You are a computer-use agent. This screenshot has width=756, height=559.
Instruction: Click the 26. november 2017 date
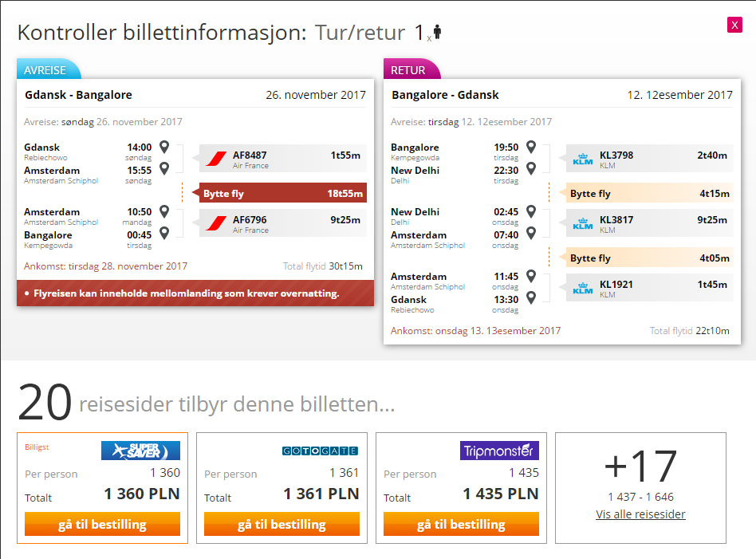(316, 95)
